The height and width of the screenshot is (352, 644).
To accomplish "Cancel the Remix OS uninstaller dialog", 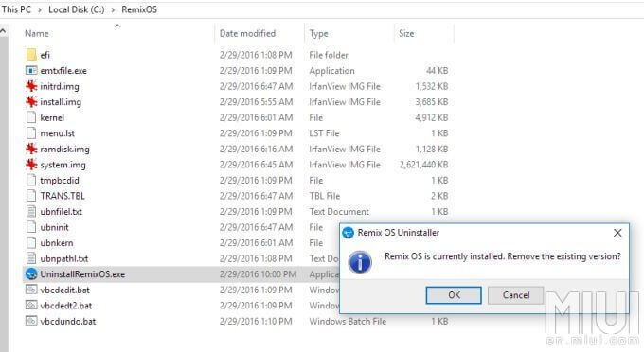I will point(516,295).
